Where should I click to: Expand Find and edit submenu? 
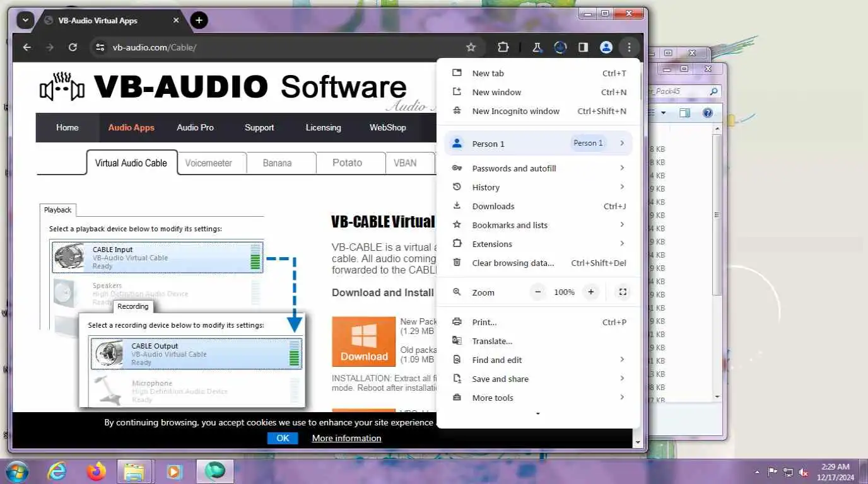539,360
